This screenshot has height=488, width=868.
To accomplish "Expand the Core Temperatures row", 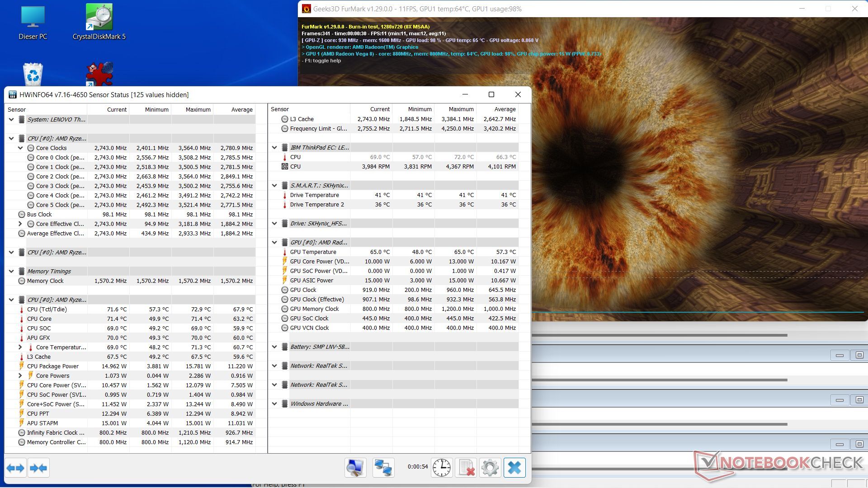I will click(x=20, y=347).
